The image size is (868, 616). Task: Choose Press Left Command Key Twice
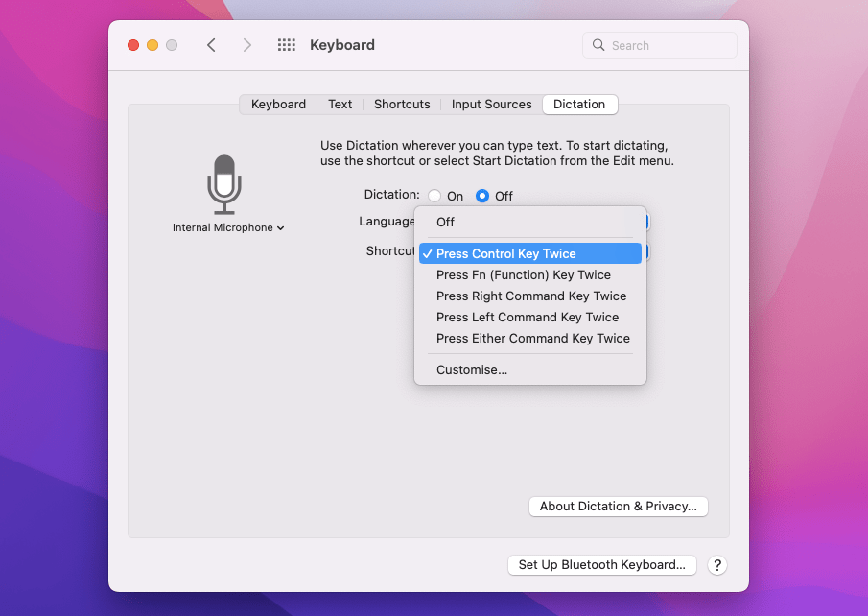tap(530, 317)
